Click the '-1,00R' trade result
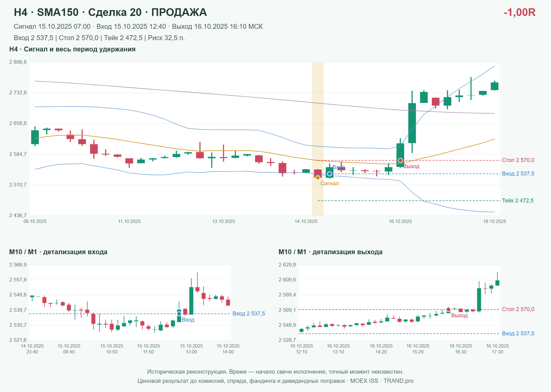 (519, 12)
